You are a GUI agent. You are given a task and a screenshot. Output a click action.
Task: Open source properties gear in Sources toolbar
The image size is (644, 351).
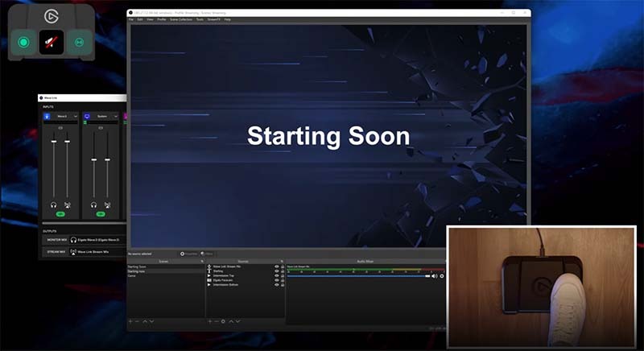pyautogui.click(x=223, y=321)
